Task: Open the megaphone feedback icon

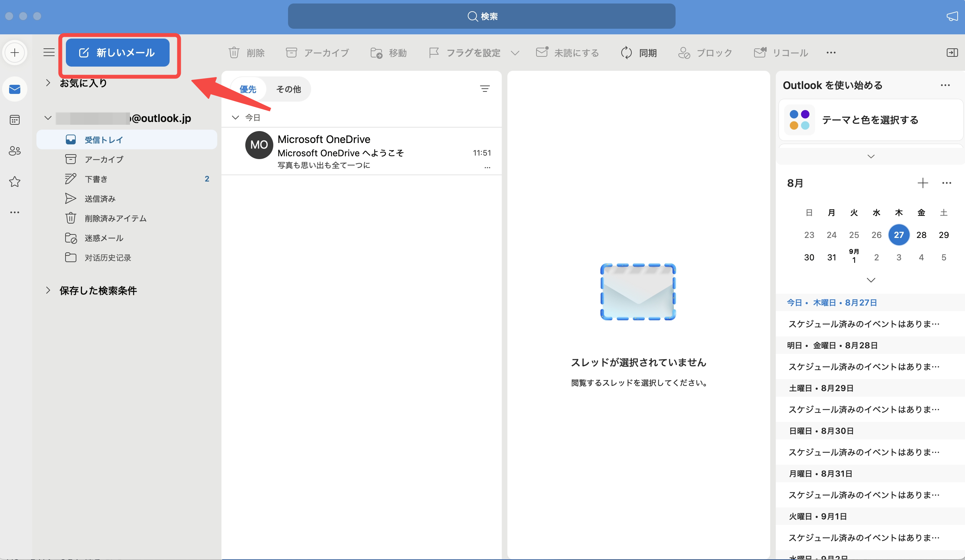Action: click(x=952, y=16)
